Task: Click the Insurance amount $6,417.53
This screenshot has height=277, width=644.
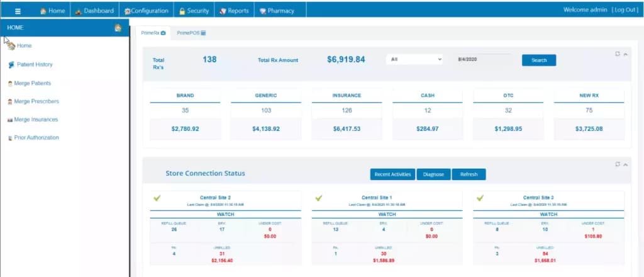Action: pyautogui.click(x=347, y=128)
